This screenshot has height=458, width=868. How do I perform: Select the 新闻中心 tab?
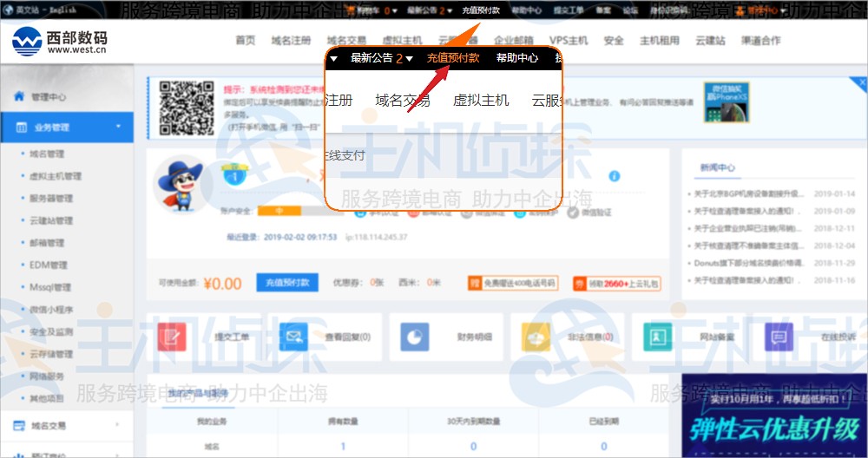pyautogui.click(x=718, y=167)
